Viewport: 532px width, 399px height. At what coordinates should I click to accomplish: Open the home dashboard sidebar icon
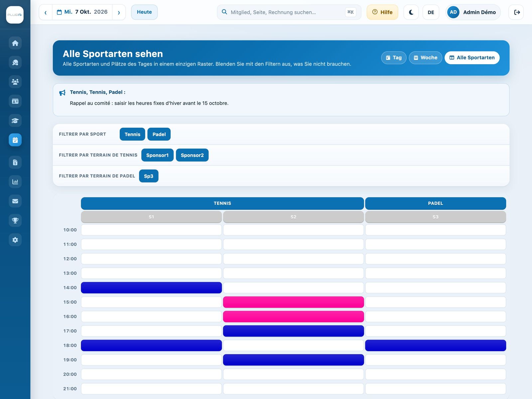click(x=15, y=43)
